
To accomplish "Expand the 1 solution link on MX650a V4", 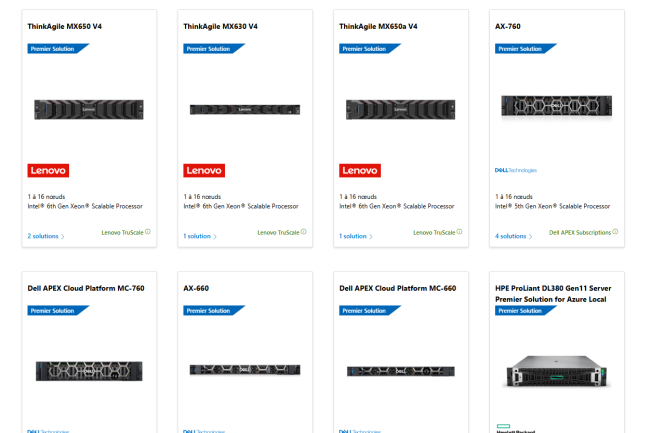I will click(x=356, y=237).
